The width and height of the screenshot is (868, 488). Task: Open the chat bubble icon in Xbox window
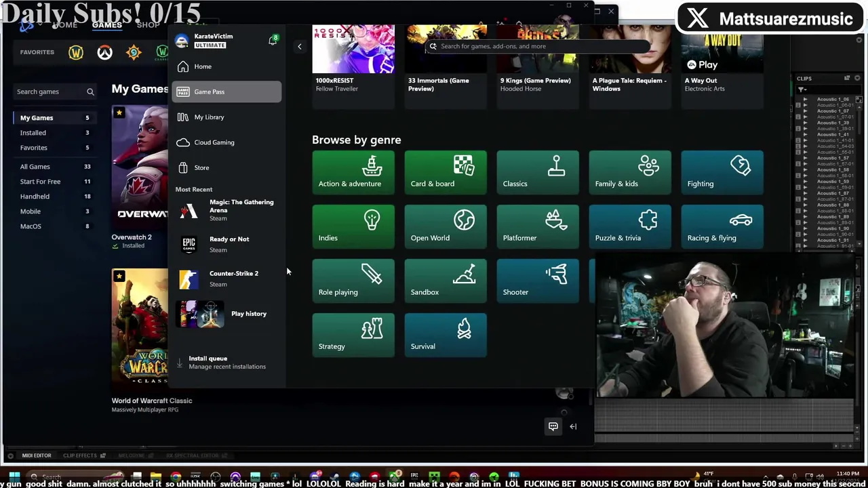tap(553, 426)
